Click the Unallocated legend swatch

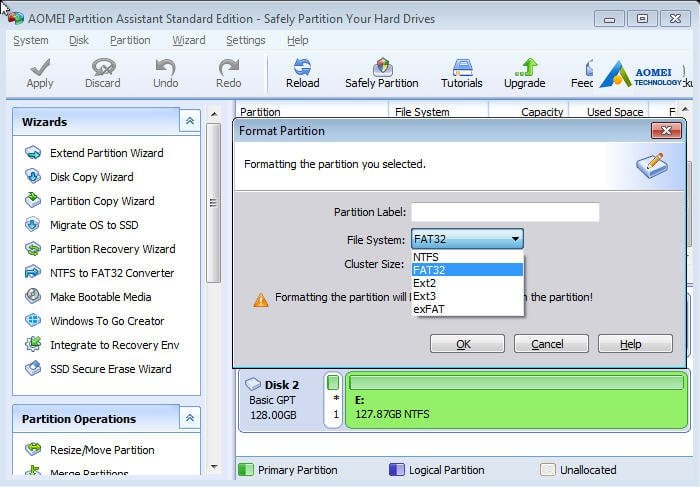coord(547,470)
